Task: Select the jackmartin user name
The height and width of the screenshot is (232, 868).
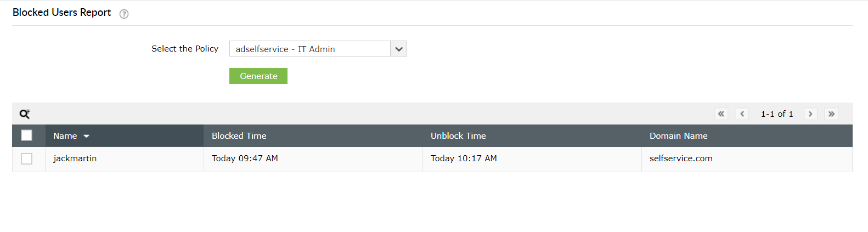Action: pos(75,159)
